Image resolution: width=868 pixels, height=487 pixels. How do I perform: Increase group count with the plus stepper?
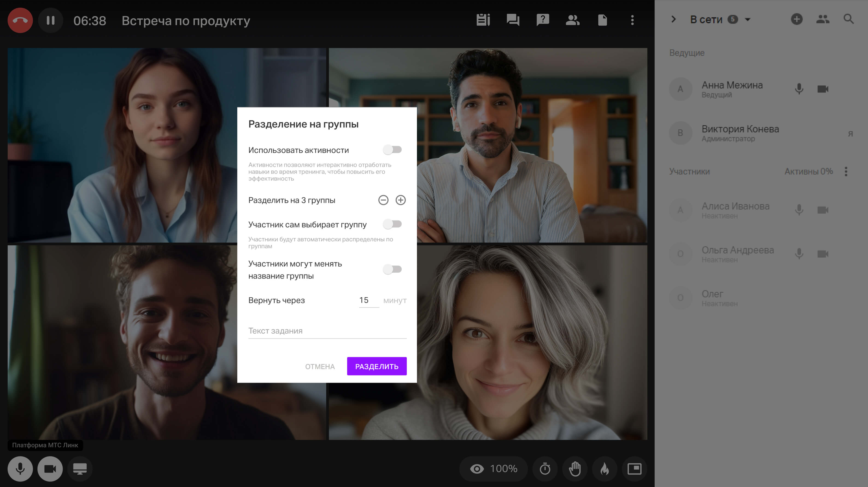click(400, 200)
